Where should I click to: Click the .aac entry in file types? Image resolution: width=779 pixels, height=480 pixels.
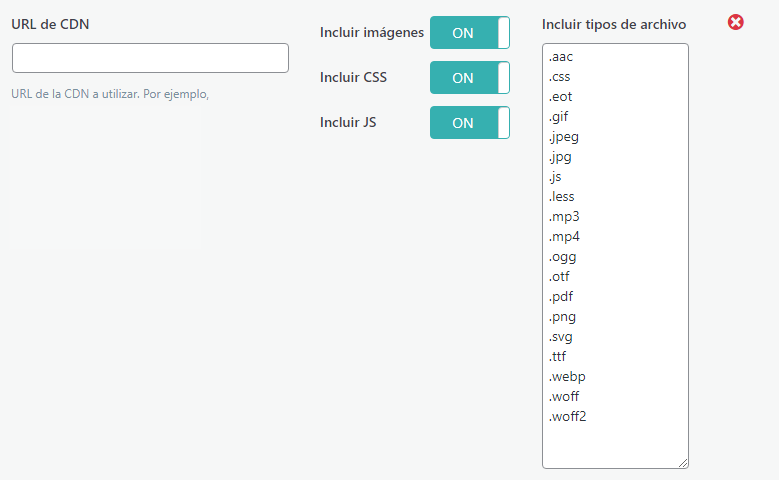tap(560, 57)
